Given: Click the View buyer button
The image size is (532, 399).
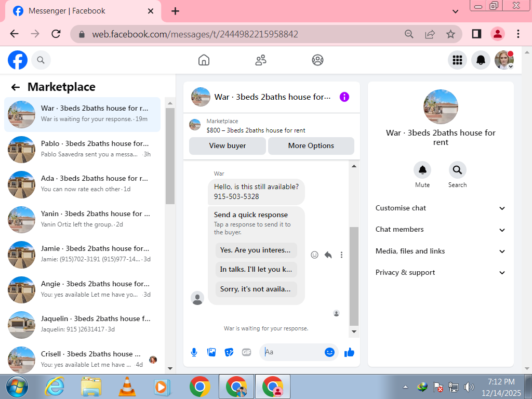Looking at the screenshot, I should coord(228,146).
